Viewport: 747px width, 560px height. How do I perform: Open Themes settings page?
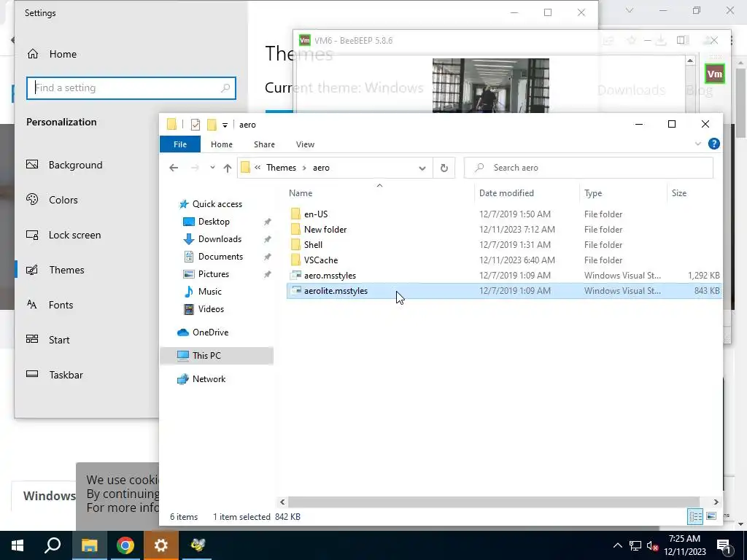[x=66, y=270]
